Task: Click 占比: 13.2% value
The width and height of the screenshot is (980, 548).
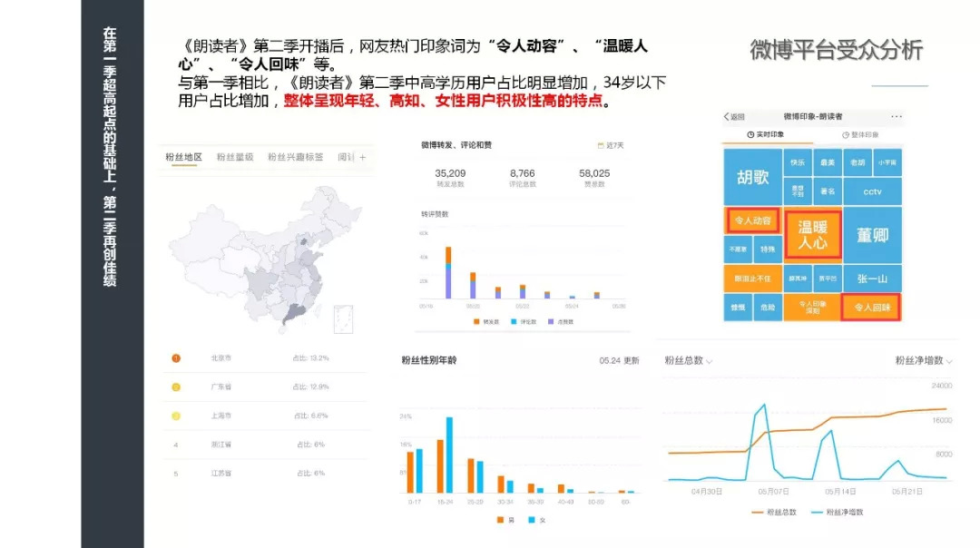Action: click(310, 358)
